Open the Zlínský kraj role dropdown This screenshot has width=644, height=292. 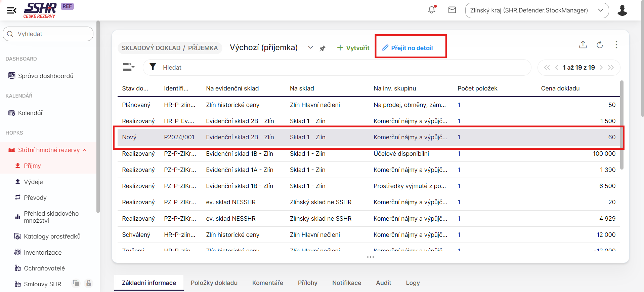coord(536,10)
